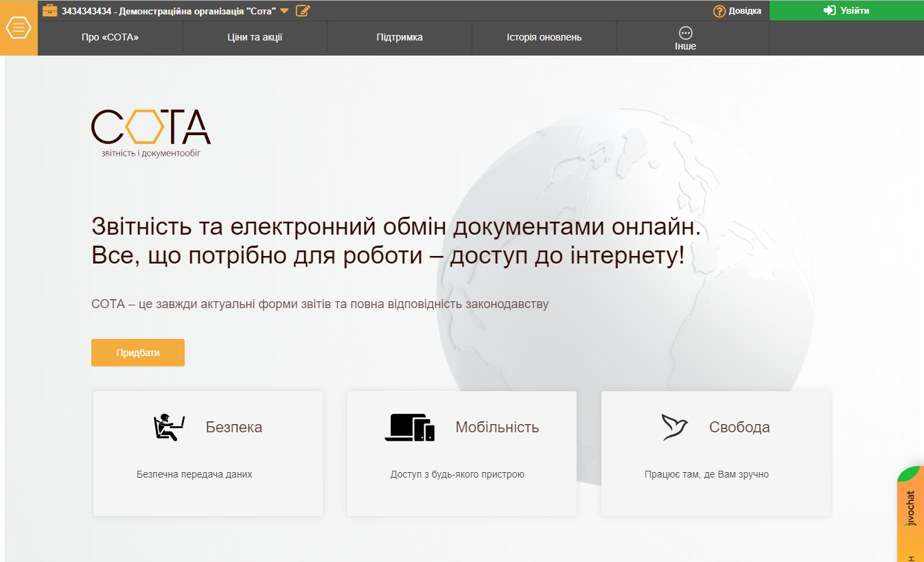924x562 pixels.
Task: Click the three-dots Інше icon
Action: 685,33
